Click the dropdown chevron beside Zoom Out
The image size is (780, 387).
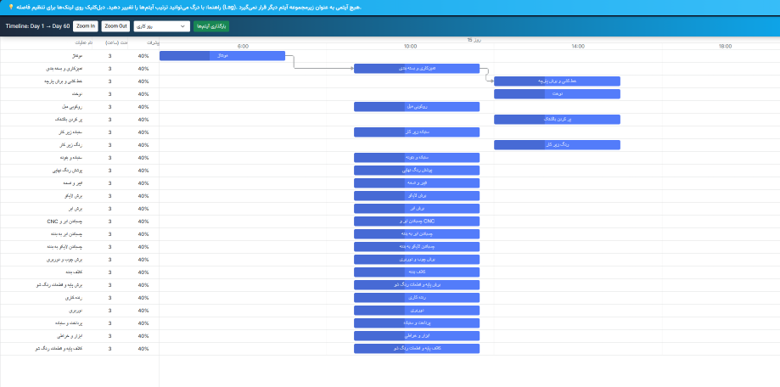click(183, 26)
